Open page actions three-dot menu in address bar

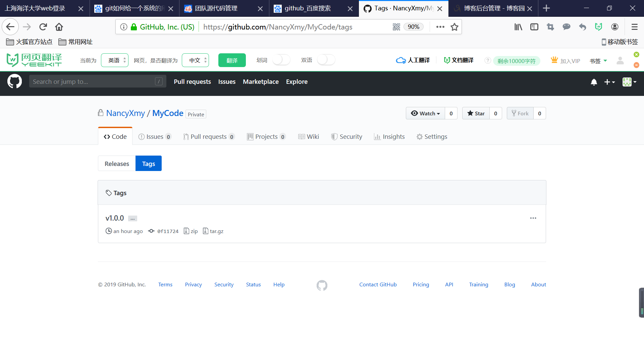[x=440, y=27]
